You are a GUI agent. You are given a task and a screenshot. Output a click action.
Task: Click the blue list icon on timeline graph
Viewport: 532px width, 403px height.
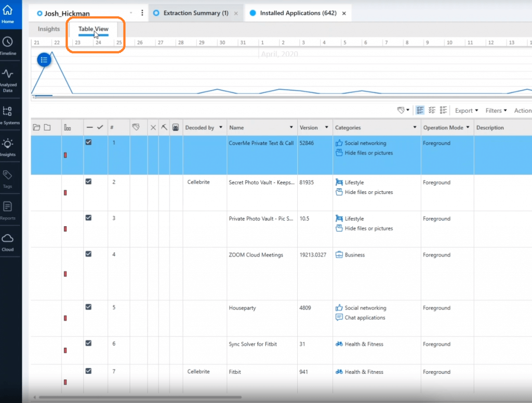44,60
